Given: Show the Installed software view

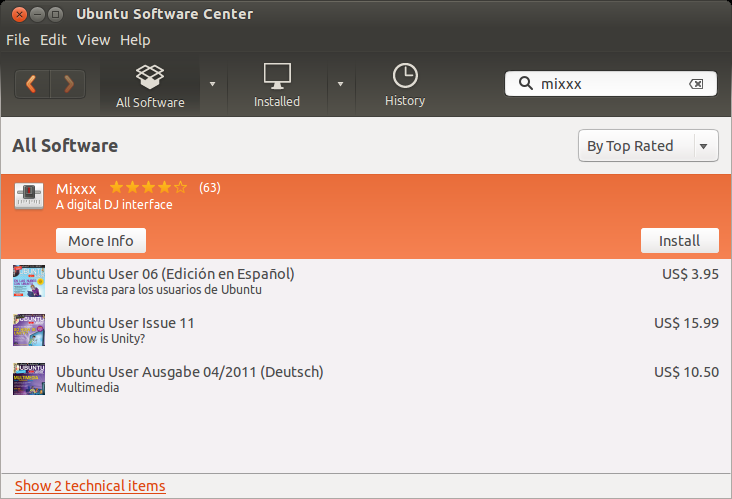Looking at the screenshot, I should (277, 86).
